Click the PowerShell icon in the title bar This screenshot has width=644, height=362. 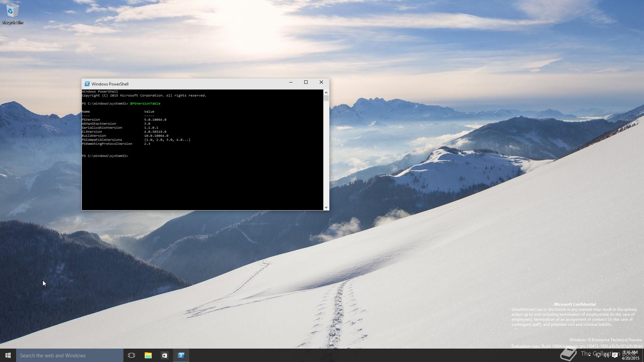[87, 84]
